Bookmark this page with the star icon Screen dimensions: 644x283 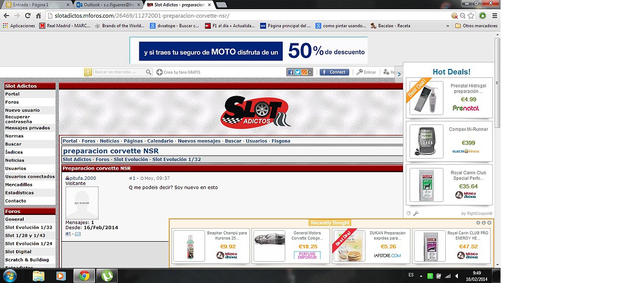pos(471,16)
